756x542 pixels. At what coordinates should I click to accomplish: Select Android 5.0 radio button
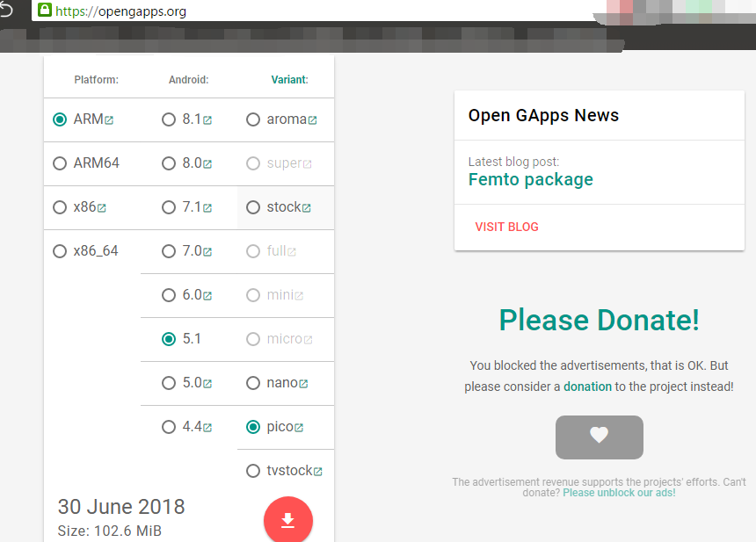(x=169, y=383)
